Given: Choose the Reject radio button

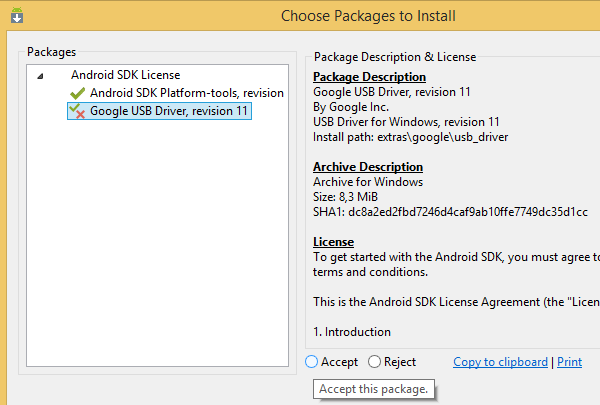Looking at the screenshot, I should [x=374, y=362].
